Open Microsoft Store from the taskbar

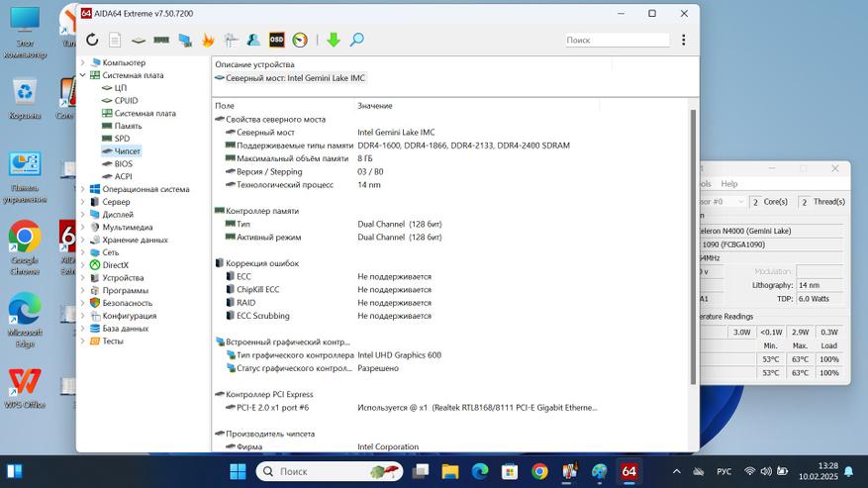point(510,471)
